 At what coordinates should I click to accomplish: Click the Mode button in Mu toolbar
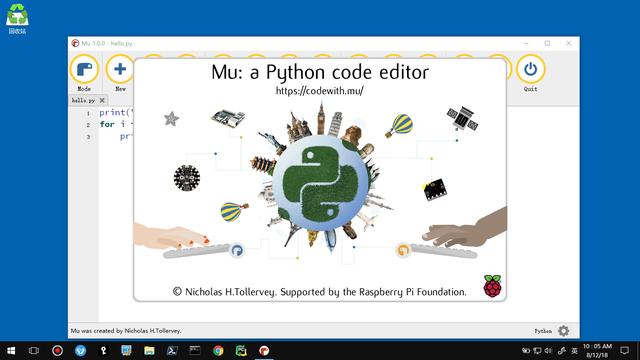[x=84, y=73]
